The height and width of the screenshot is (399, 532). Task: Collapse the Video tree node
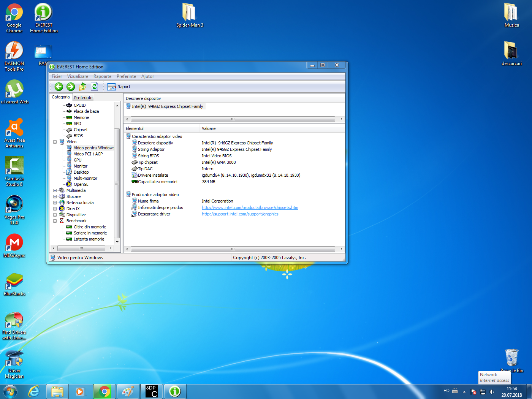(x=55, y=142)
